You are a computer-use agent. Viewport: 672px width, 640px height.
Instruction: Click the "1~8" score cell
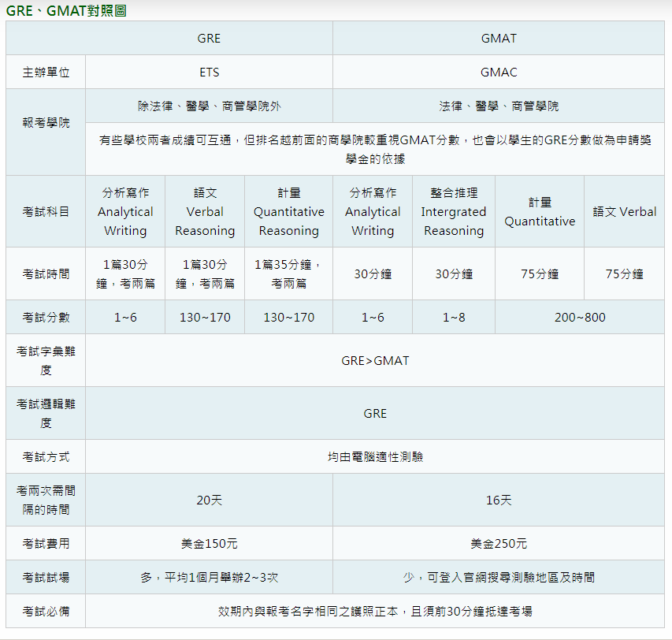pos(454,317)
